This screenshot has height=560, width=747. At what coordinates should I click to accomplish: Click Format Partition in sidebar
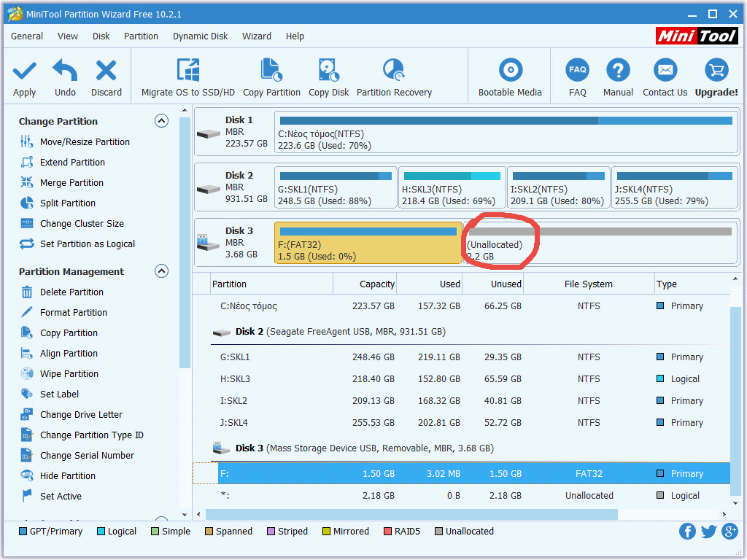73,313
